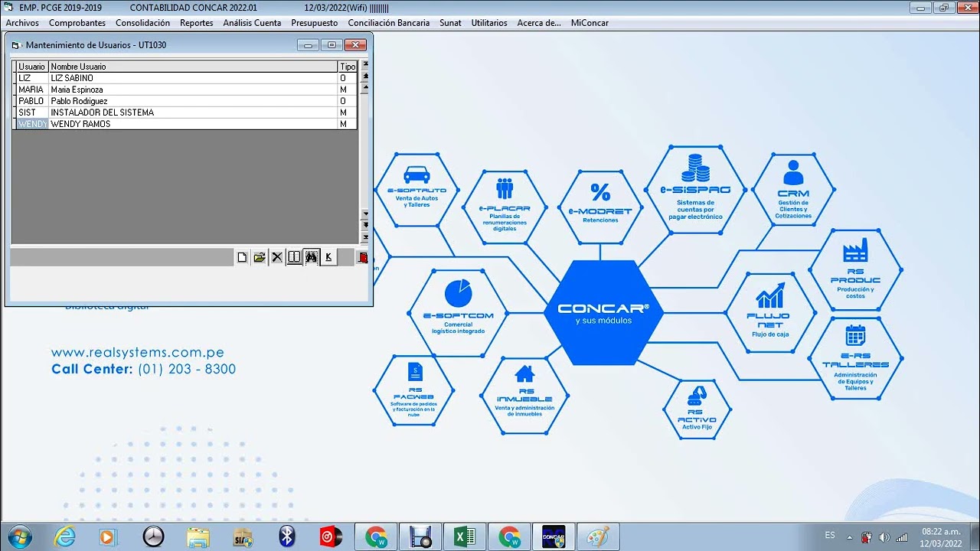Image resolution: width=980 pixels, height=551 pixels.
Task: Click the Bluetooth taskbar icon
Action: 287,536
